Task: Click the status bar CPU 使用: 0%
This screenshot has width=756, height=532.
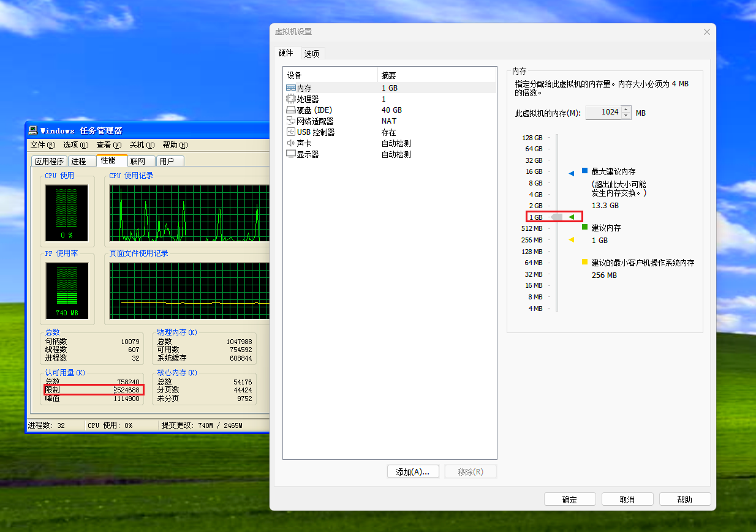Action: (110, 425)
